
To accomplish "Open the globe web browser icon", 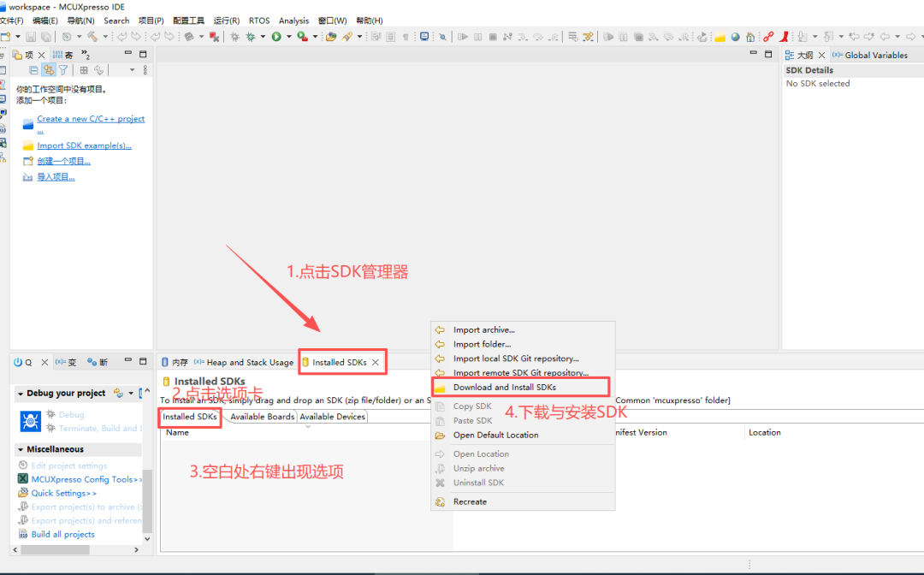I will (736, 37).
